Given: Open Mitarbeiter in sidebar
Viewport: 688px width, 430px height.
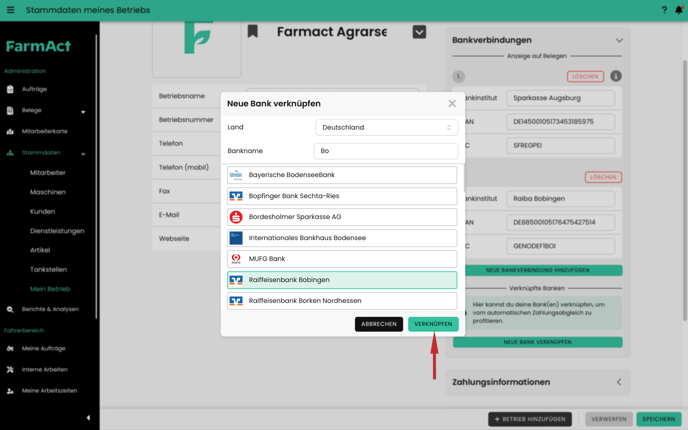Looking at the screenshot, I should pos(48,173).
